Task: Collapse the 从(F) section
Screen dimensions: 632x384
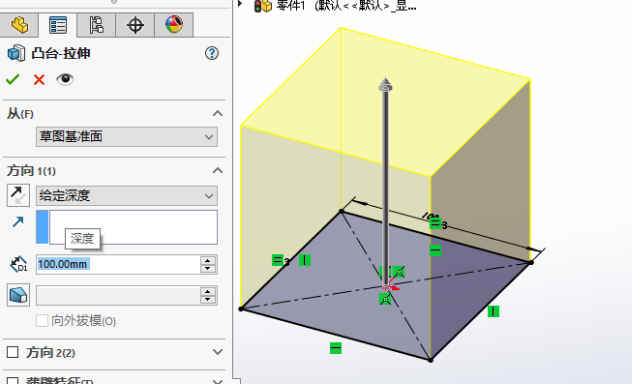Action: pos(218,114)
